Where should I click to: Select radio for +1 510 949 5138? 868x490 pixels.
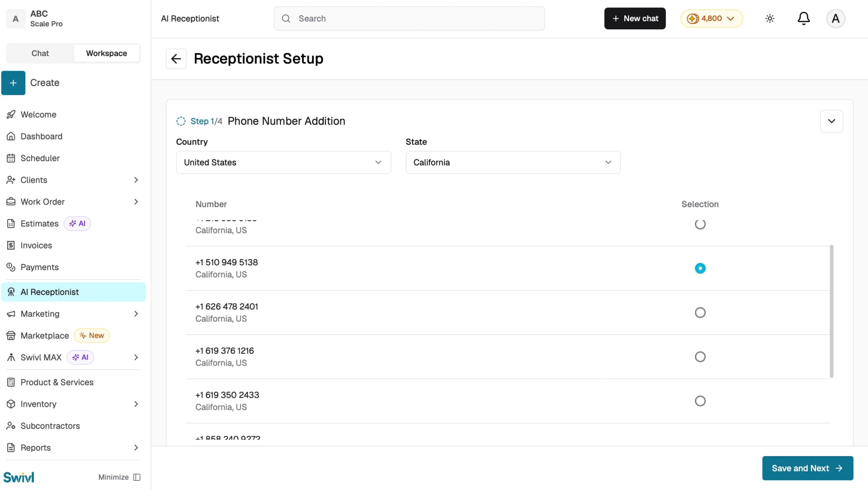[x=700, y=268]
